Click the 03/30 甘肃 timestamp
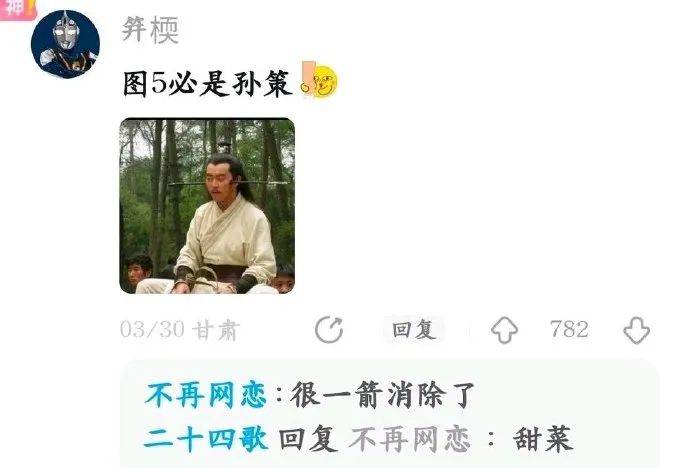 pyautogui.click(x=180, y=330)
